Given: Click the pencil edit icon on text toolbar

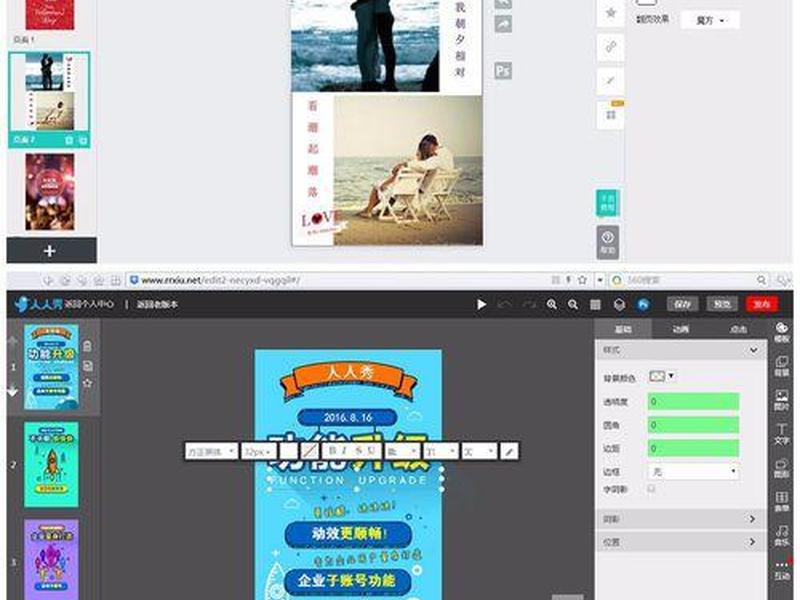Looking at the screenshot, I should click(x=509, y=451).
